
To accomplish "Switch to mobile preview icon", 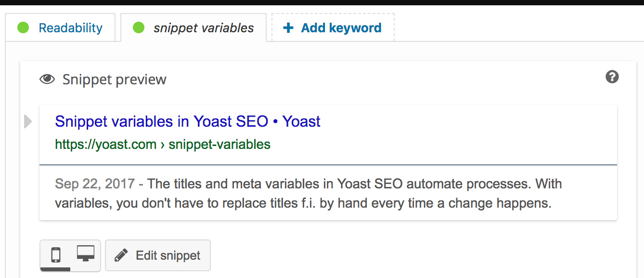I will (x=56, y=255).
